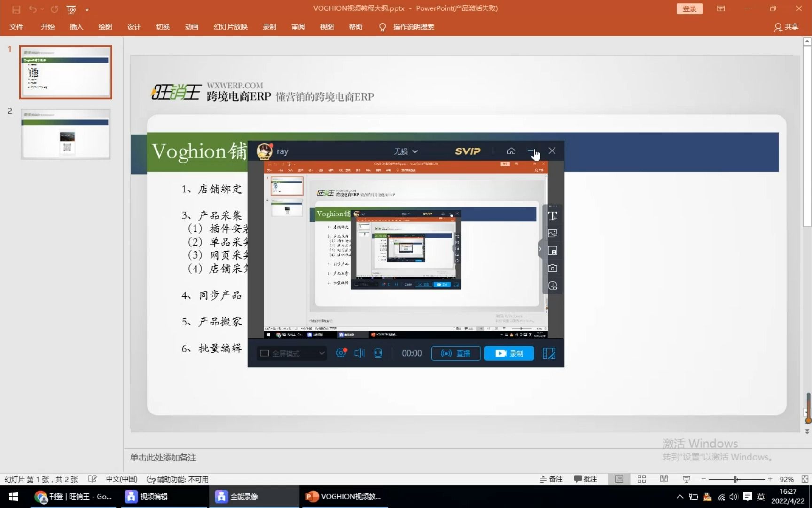
Task: Switch to Slide Sorter view icon
Action: pyautogui.click(x=641, y=479)
